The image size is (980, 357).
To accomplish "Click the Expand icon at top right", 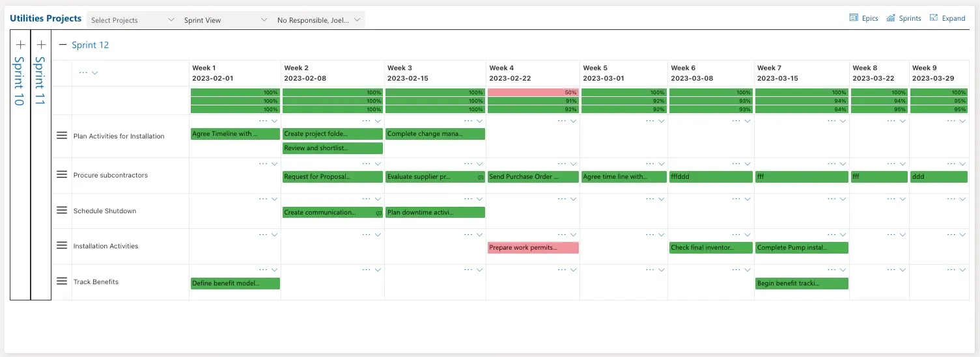I will [x=934, y=18].
